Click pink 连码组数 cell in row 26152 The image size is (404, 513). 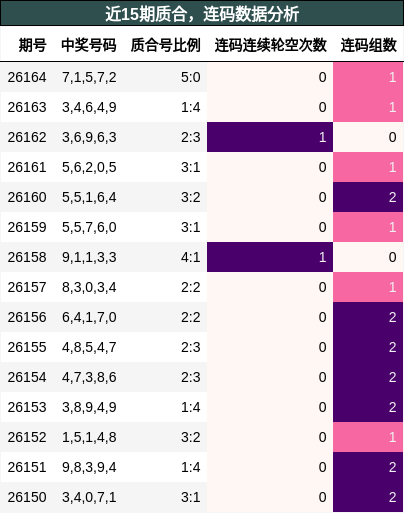point(368,437)
